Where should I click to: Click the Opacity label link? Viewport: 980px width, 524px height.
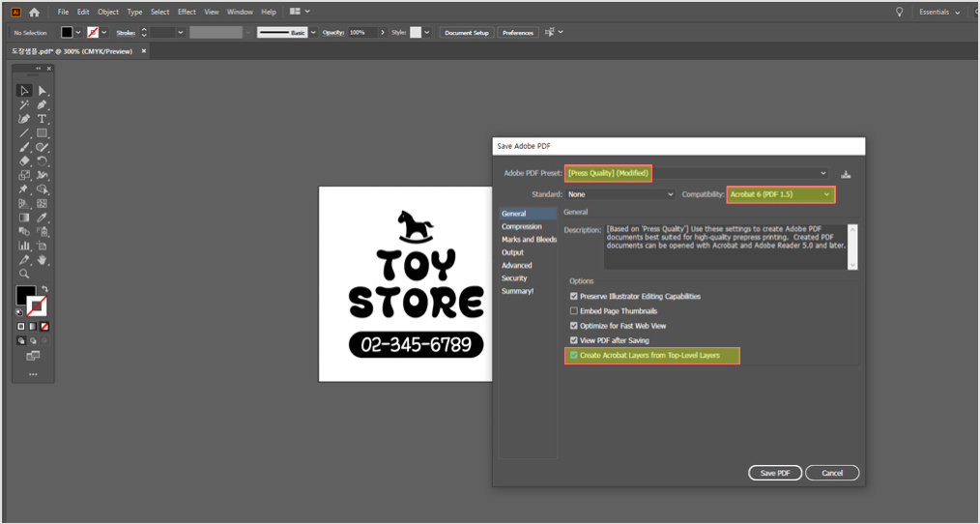coord(333,33)
